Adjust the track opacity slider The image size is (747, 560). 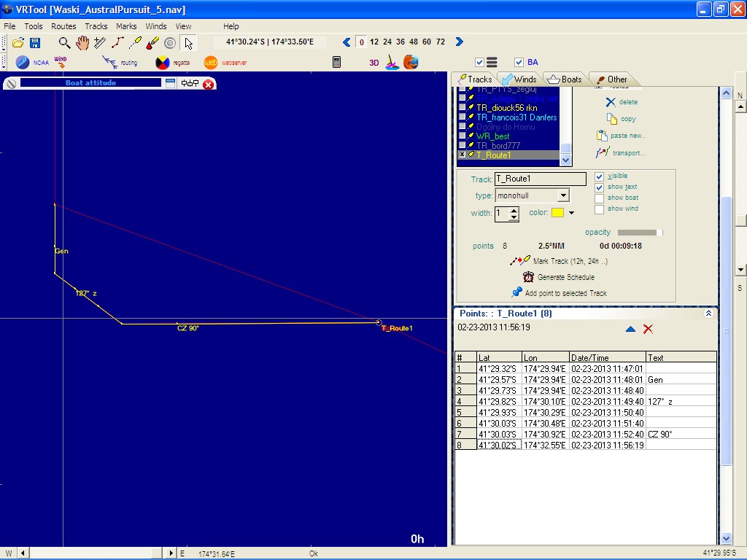(x=640, y=233)
